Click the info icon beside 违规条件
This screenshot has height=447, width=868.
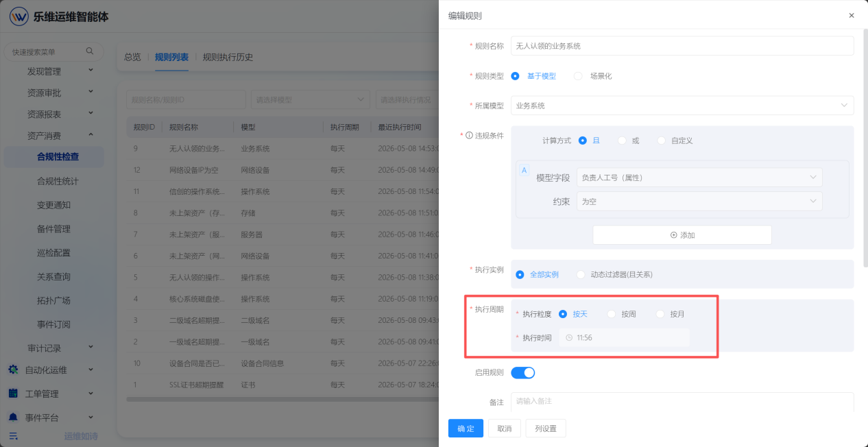click(x=469, y=136)
